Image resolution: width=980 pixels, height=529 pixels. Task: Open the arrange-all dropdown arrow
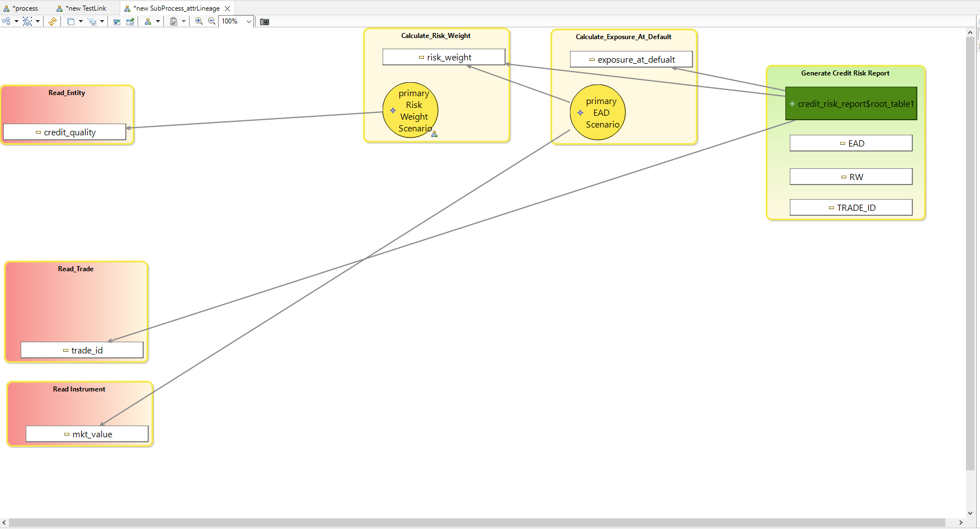pyautogui.click(x=16, y=21)
